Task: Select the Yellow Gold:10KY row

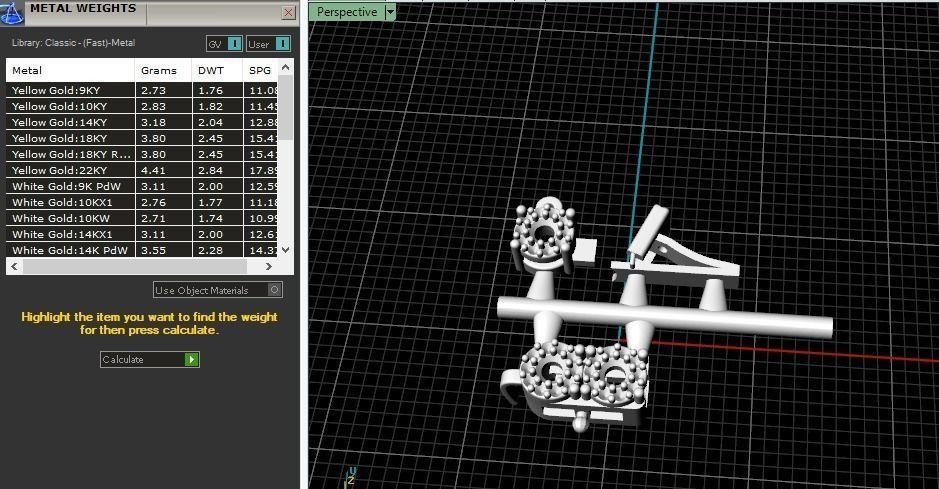Action: pyautogui.click(x=142, y=106)
